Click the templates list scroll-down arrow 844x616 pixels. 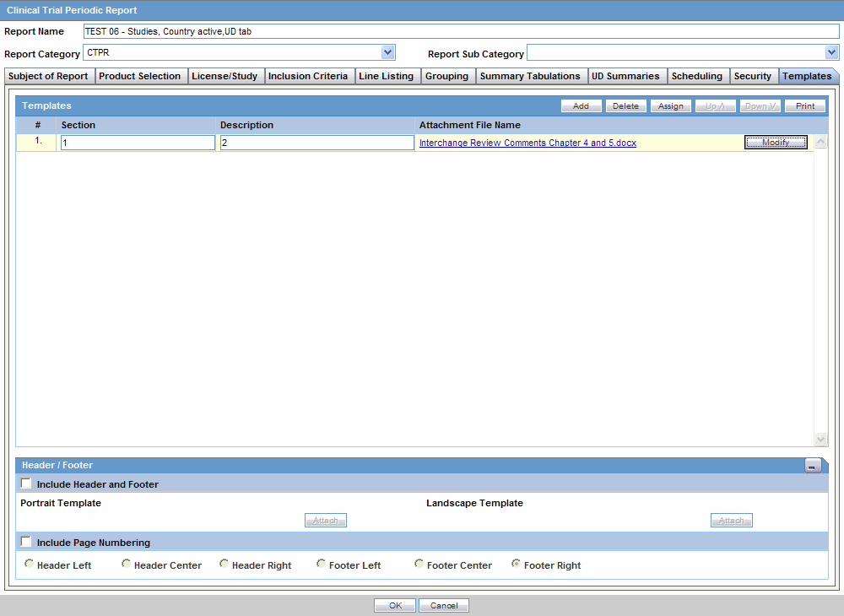coord(820,439)
